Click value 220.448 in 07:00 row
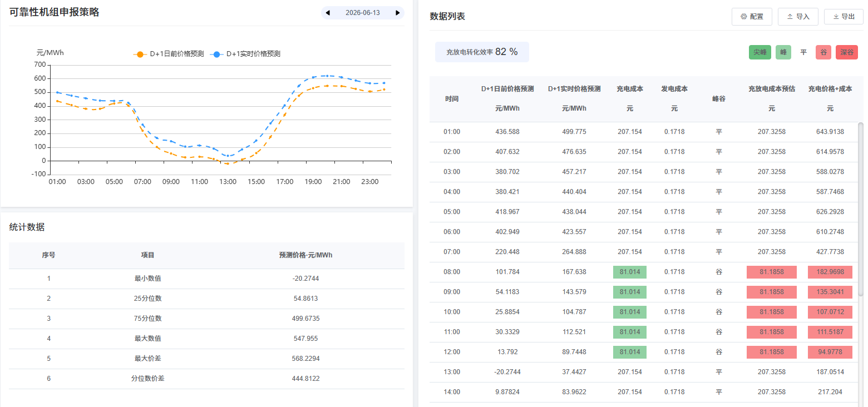Viewport: 868px width, 407px height. [507, 252]
